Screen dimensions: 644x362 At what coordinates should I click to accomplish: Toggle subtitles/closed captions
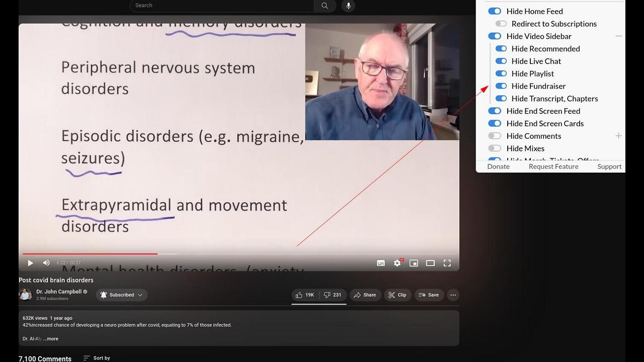click(381, 263)
